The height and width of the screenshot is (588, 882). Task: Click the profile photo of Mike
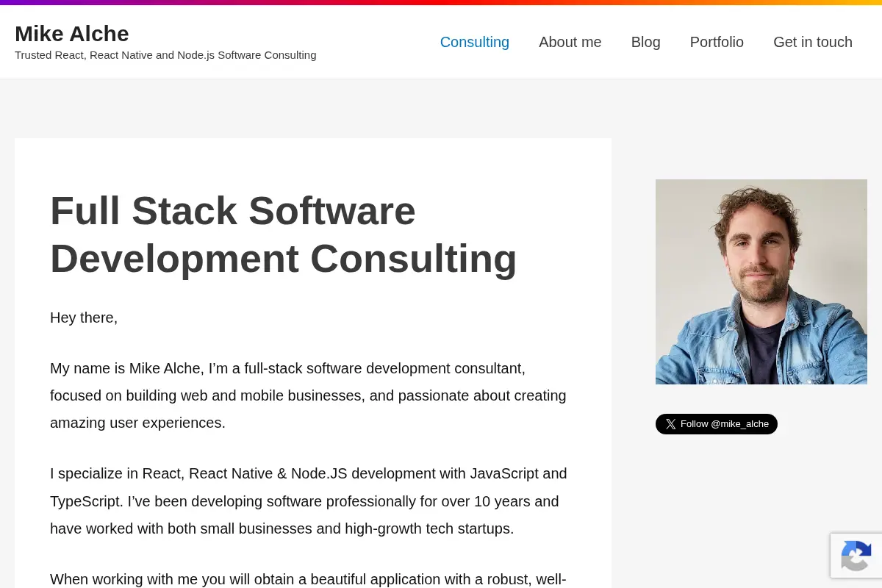click(761, 282)
